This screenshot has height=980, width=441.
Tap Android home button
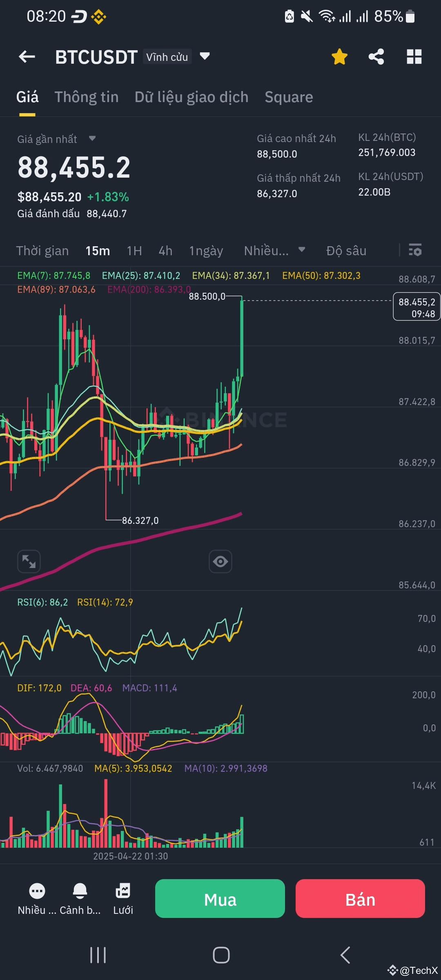[x=221, y=955]
